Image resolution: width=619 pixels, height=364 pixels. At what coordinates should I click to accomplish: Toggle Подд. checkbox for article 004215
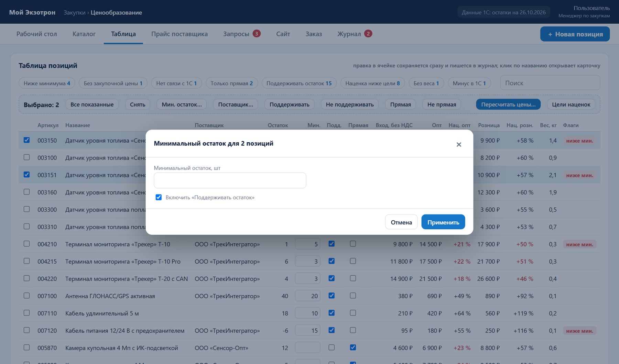click(x=332, y=261)
